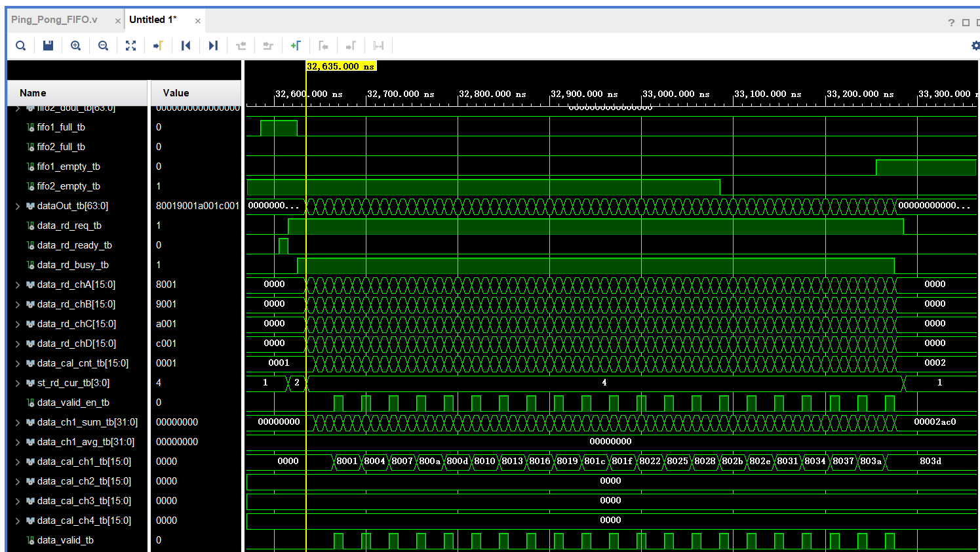Image resolution: width=980 pixels, height=552 pixels.
Task: Jump to next transition
Action: click(x=268, y=46)
